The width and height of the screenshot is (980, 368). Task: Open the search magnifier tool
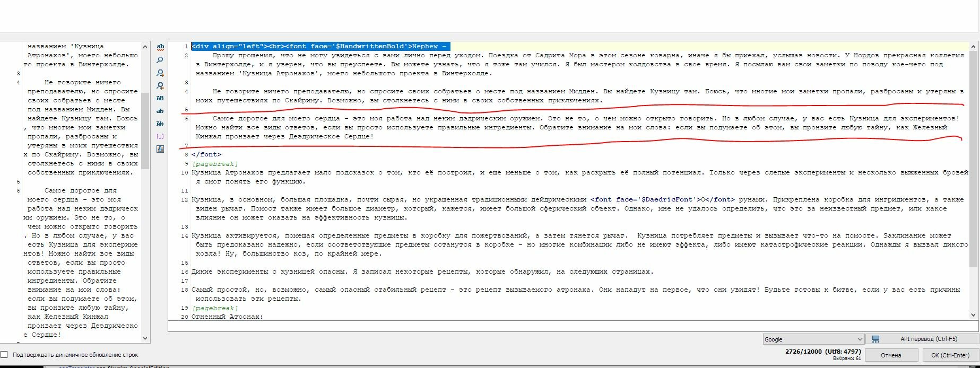(x=160, y=60)
